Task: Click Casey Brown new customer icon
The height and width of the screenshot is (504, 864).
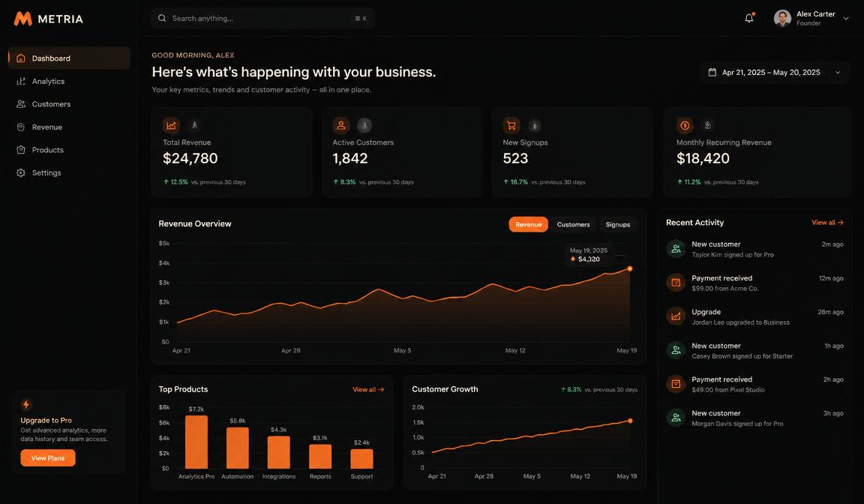Action: tap(676, 350)
